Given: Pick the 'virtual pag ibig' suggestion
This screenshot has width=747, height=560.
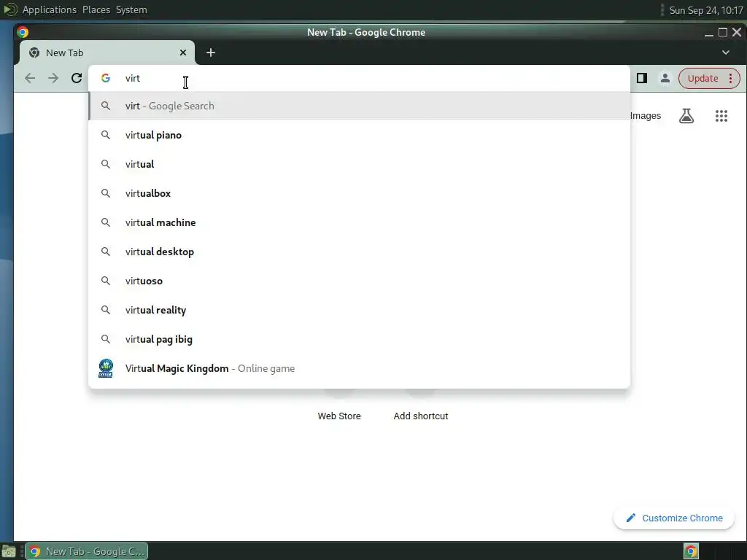Looking at the screenshot, I should pos(359,339).
